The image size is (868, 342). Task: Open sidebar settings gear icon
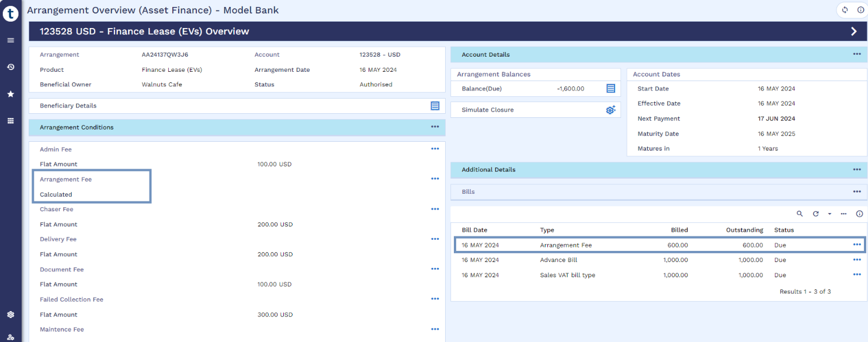(x=11, y=315)
